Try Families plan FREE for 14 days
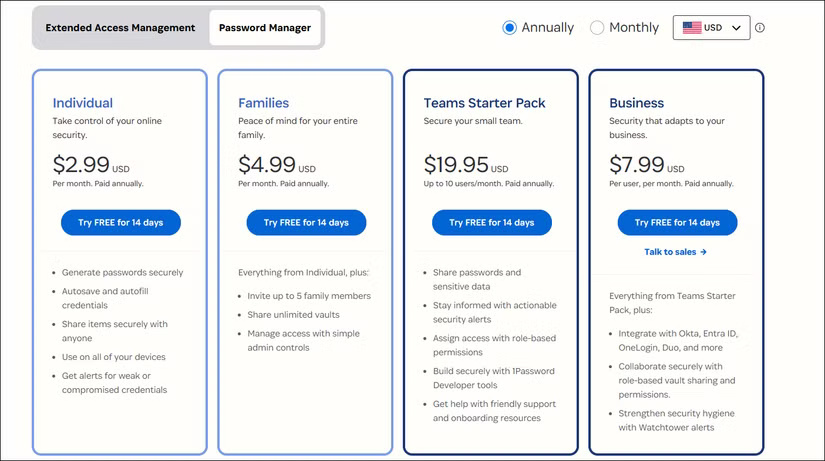Screen dimensions: 825x461 [x=306, y=222]
